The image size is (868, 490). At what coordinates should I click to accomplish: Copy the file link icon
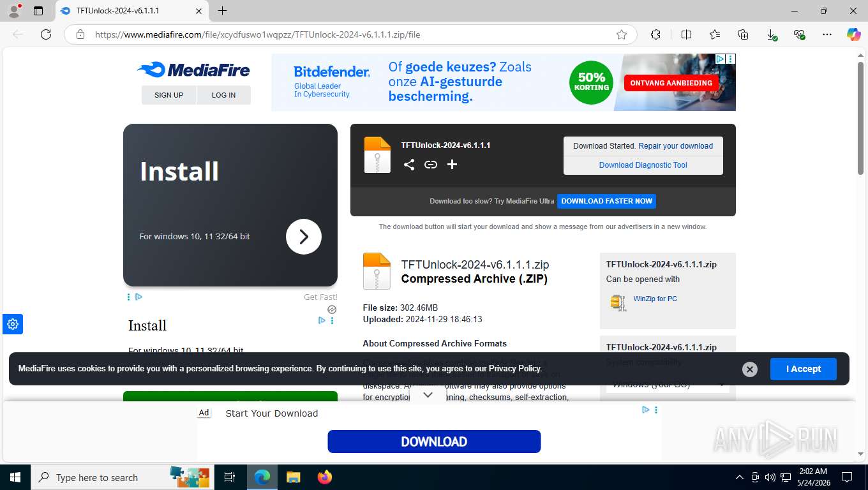[431, 165]
